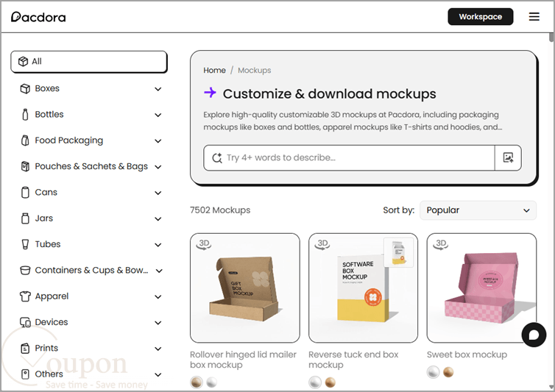
Task: Open the Pacdora logo home link
Action: coord(38,17)
